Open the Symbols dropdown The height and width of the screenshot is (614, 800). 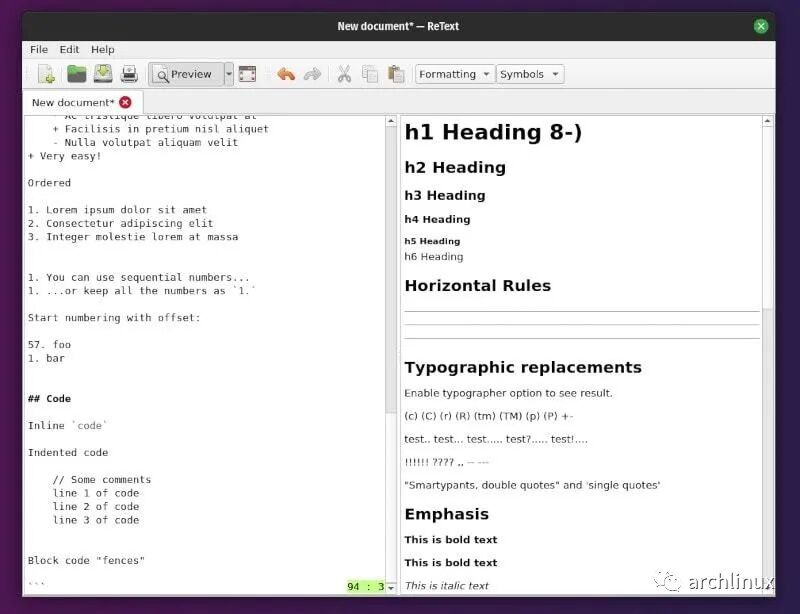coord(530,75)
